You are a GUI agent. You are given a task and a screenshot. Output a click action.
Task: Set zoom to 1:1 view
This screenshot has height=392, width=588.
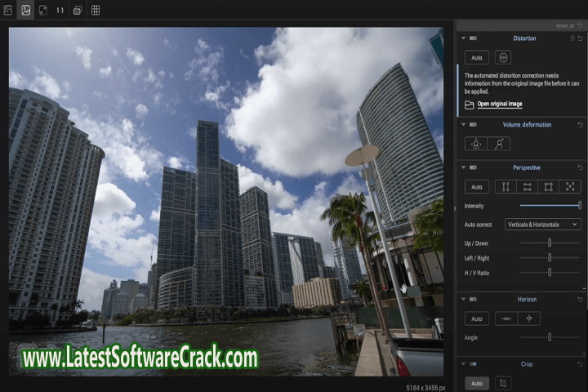click(x=60, y=11)
